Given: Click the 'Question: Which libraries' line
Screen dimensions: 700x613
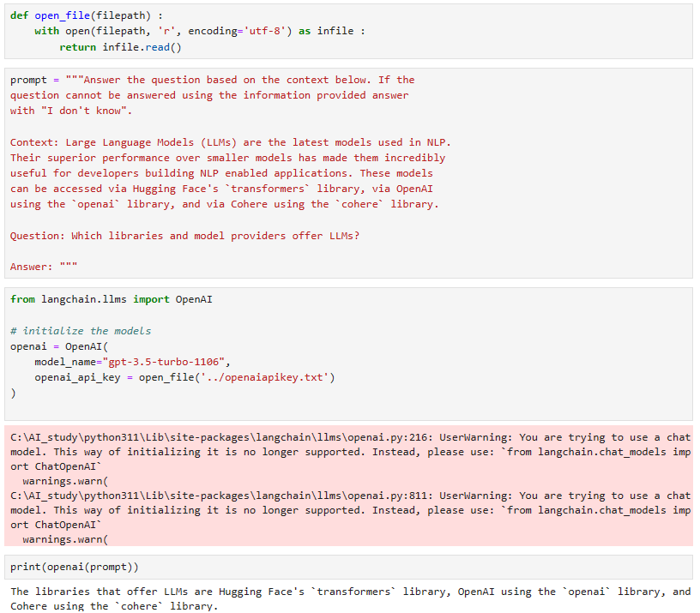Looking at the screenshot, I should (x=184, y=236).
